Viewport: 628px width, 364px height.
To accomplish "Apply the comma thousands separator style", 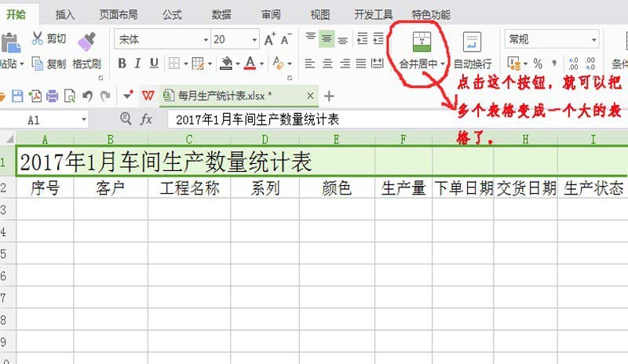I will pyautogui.click(x=554, y=63).
